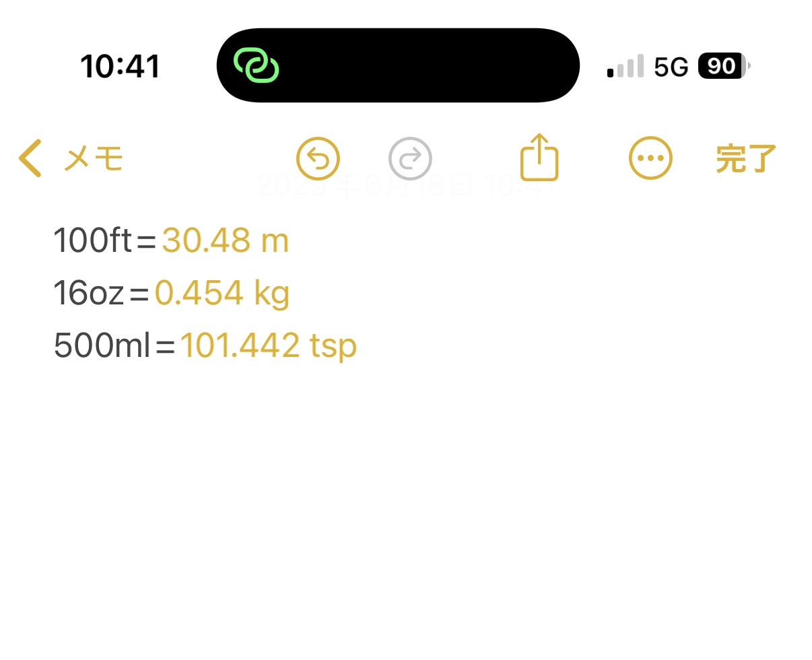The image size is (812, 660).
Task: Tap the back chevron icon
Action: click(x=30, y=158)
